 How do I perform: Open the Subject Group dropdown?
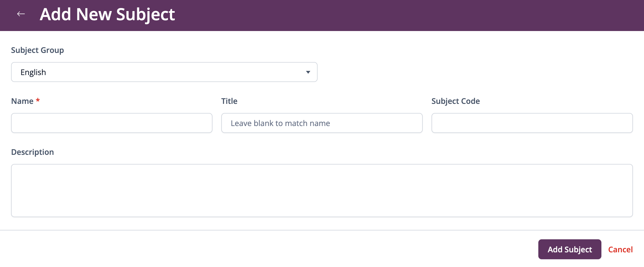click(164, 72)
